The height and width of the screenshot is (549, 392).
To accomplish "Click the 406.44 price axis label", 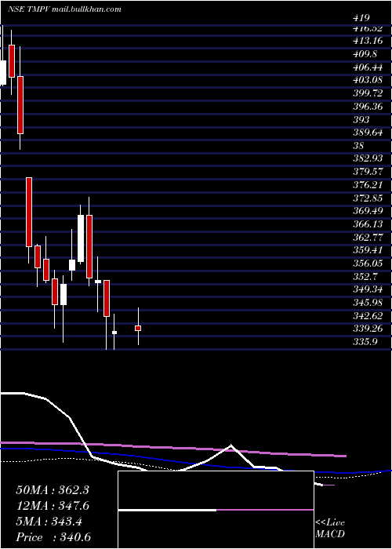I will (368, 67).
